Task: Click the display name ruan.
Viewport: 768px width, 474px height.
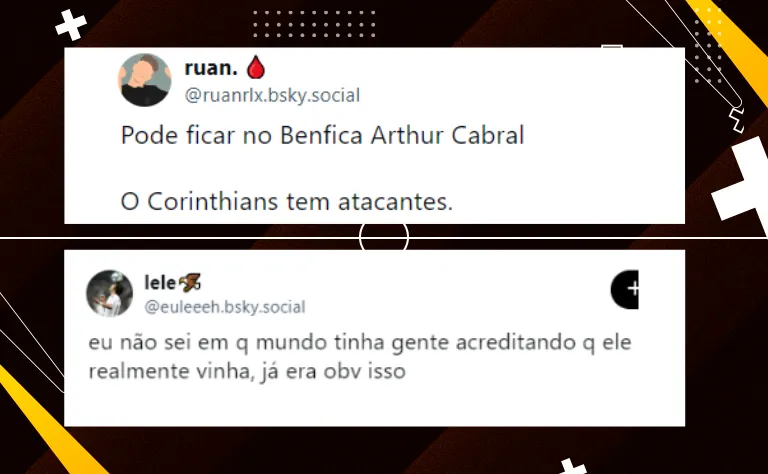Action: pyautogui.click(x=211, y=68)
